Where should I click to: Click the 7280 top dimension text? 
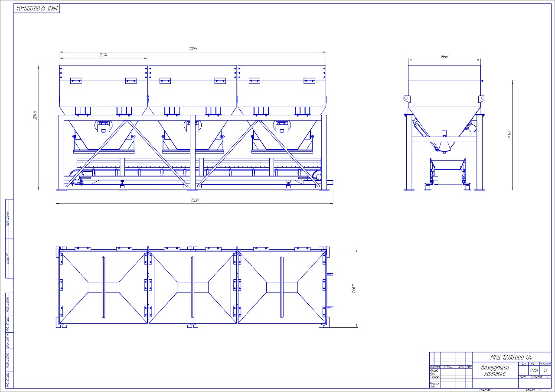pos(193,49)
